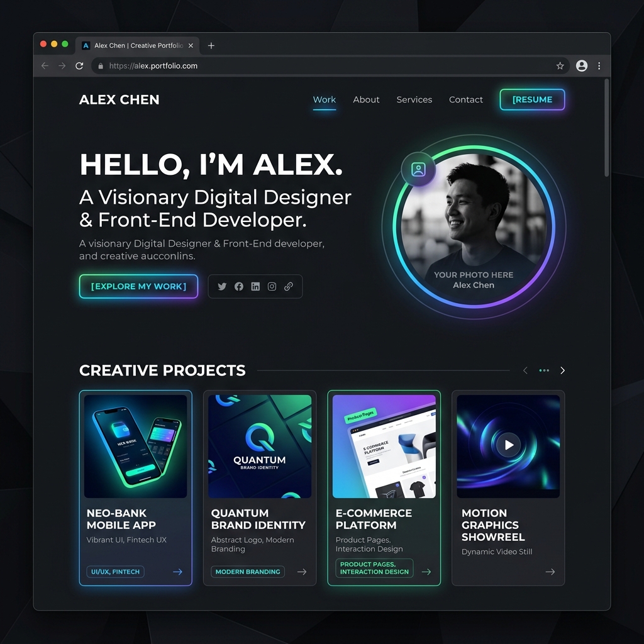Click the 'Abstract Logo, Modern Branding' text

tap(253, 544)
